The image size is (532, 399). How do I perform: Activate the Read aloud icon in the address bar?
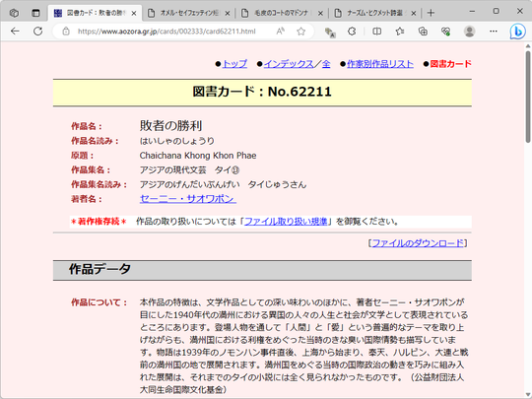click(280, 32)
